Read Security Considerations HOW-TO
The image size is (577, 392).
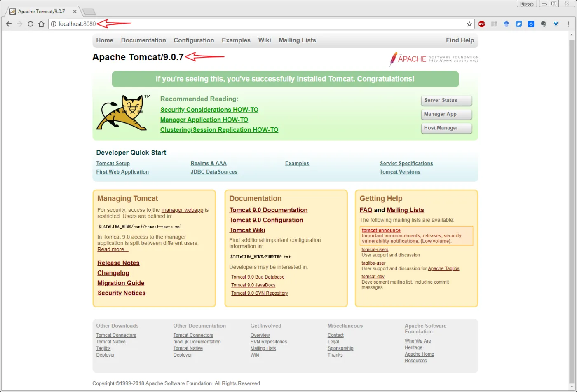209,110
